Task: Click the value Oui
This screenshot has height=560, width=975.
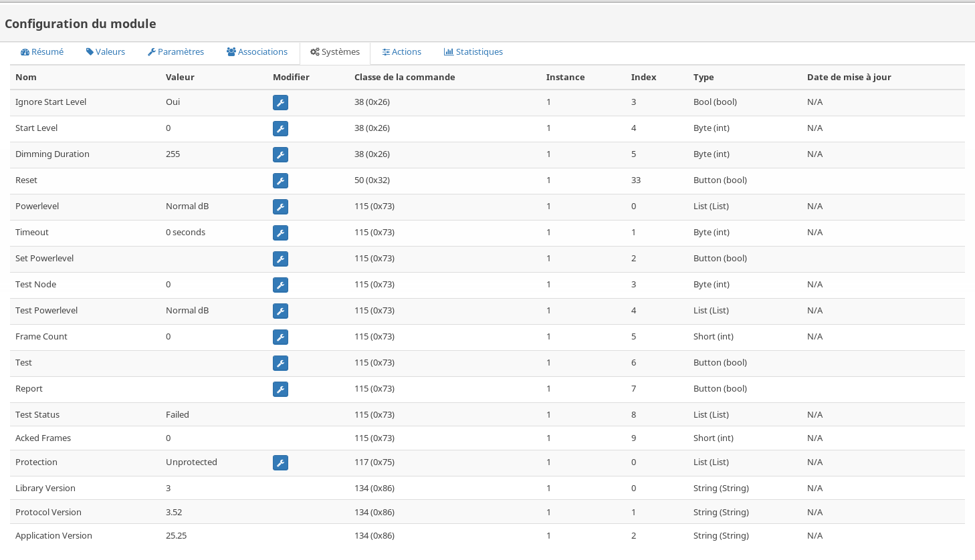Action: [173, 102]
